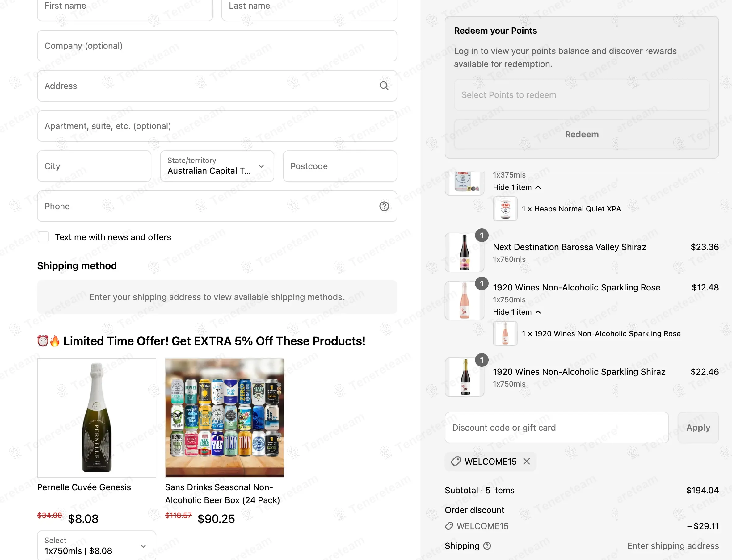
Task: Click the Pernelle Cuvée Genesis bottle image
Action: 96,418
